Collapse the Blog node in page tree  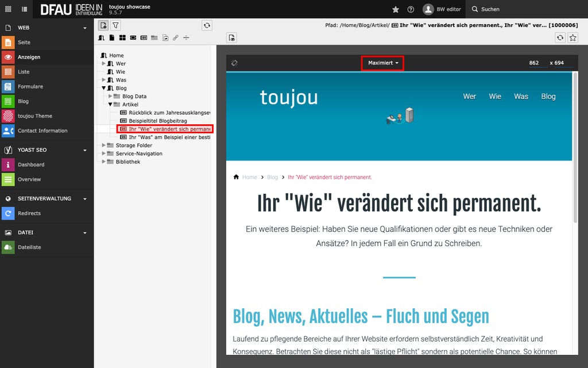click(104, 89)
